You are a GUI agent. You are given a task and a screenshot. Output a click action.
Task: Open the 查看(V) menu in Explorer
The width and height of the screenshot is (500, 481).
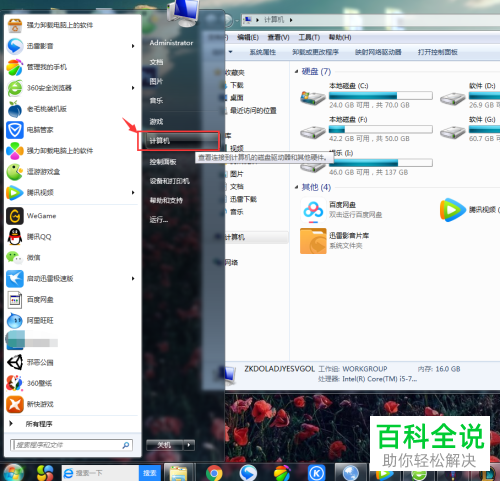(278, 37)
